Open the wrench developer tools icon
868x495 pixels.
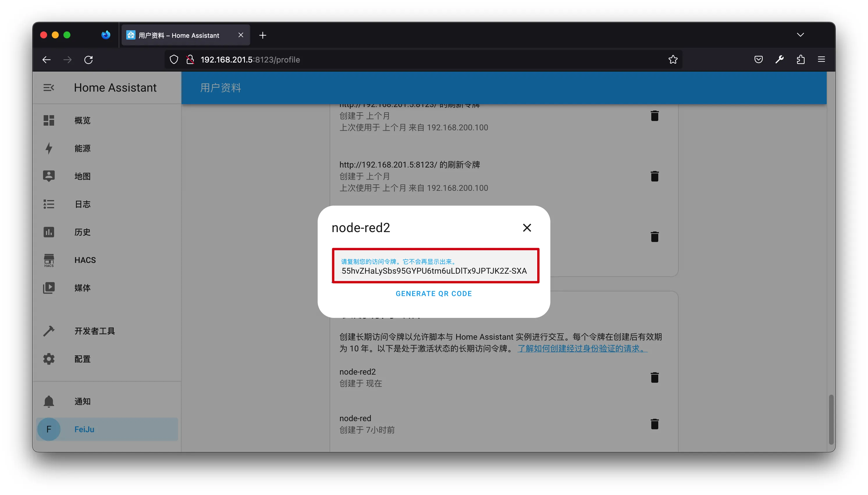[x=779, y=60]
